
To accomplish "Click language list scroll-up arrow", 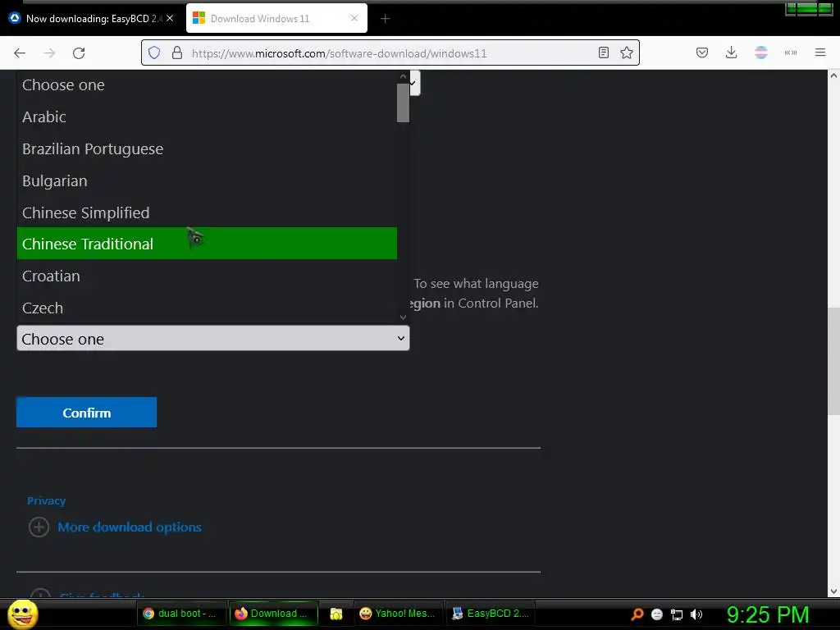I will (403, 76).
